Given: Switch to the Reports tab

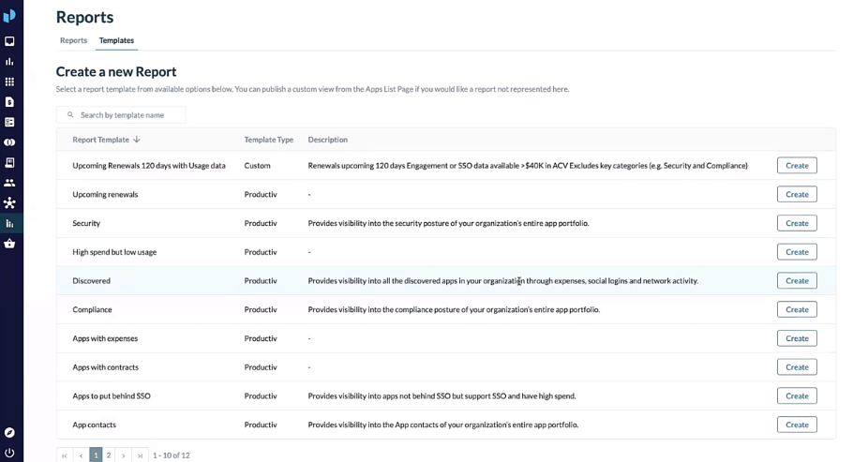Looking at the screenshot, I should [x=74, y=40].
